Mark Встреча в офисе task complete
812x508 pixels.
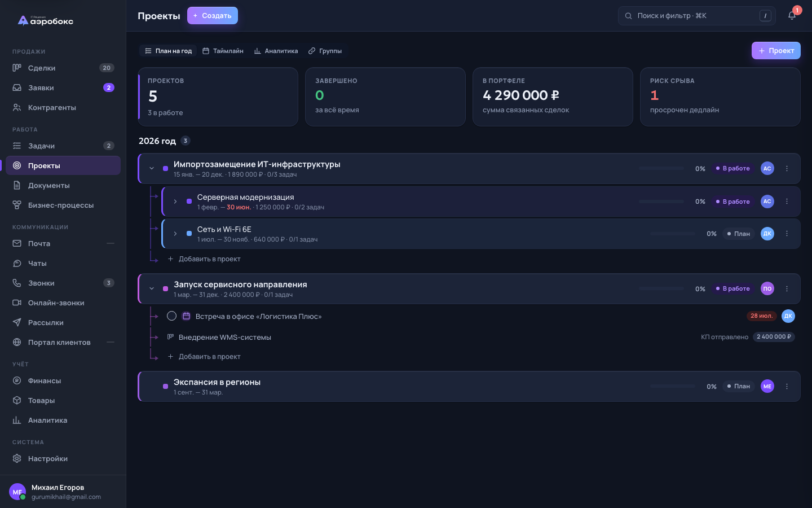172,316
